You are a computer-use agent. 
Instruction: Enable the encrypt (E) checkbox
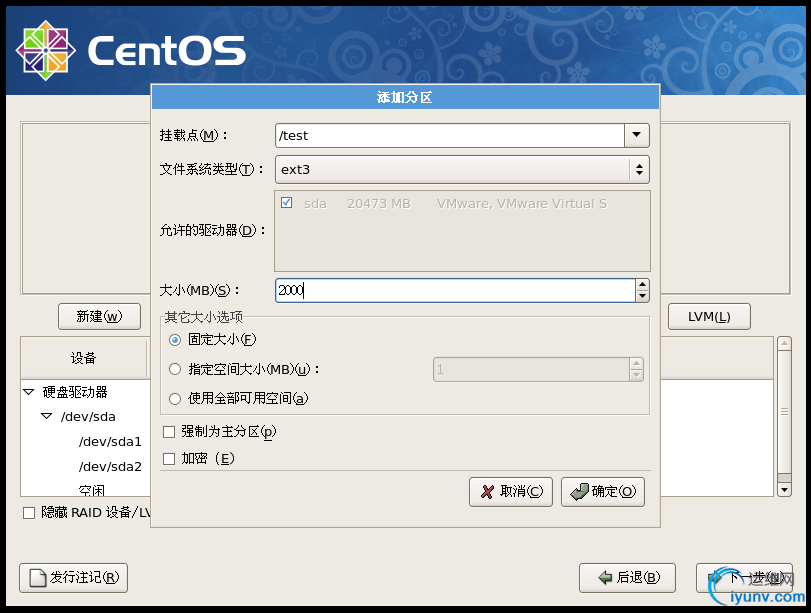(x=169, y=459)
